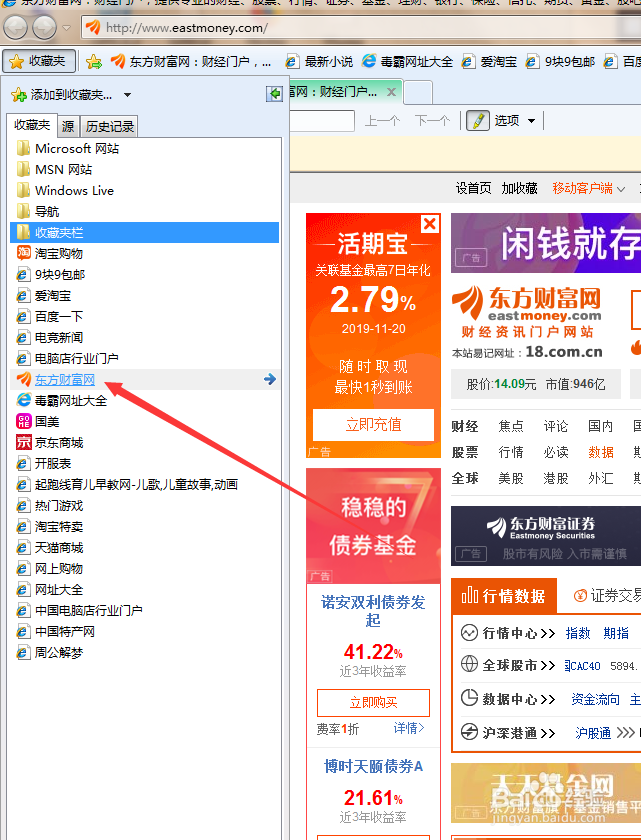Open the 网址大全 favorite

(x=145, y=589)
